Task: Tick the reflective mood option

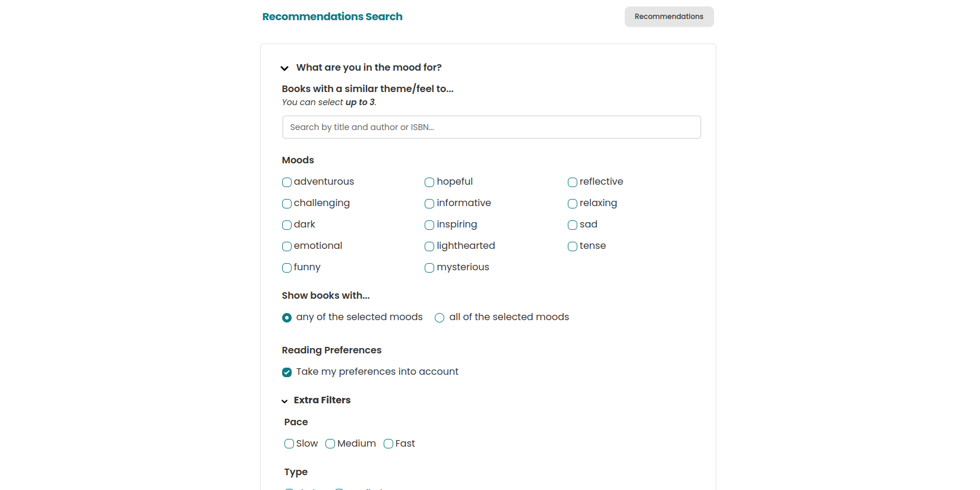Action: 573,182
